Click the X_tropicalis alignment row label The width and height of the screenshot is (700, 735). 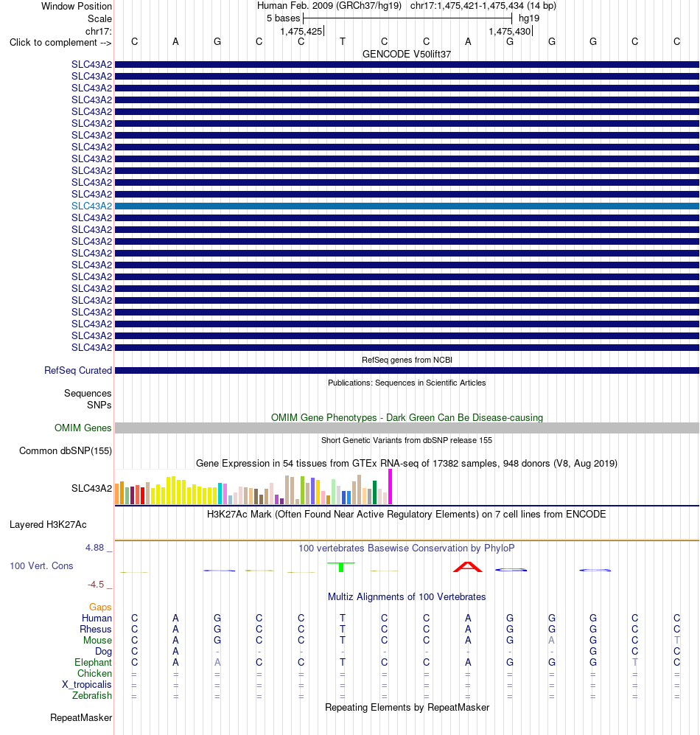(87, 684)
